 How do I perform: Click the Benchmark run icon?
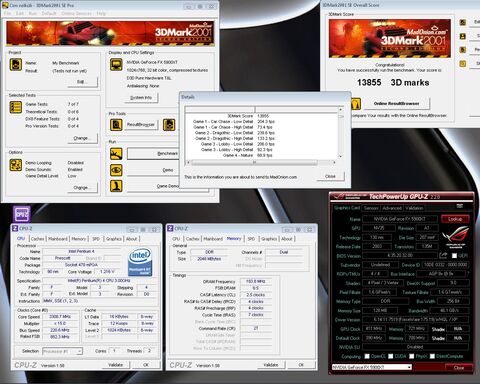click(x=116, y=154)
